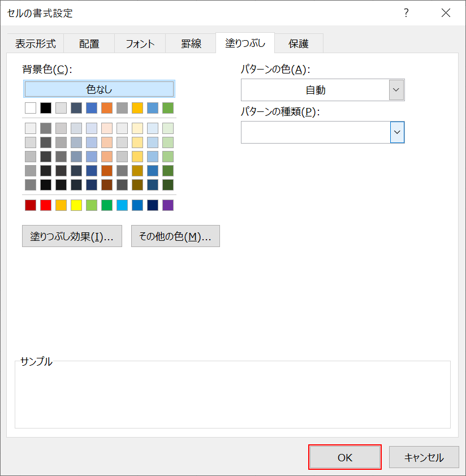
Task: Select the yellow standard color swatch
Action: coord(76,205)
